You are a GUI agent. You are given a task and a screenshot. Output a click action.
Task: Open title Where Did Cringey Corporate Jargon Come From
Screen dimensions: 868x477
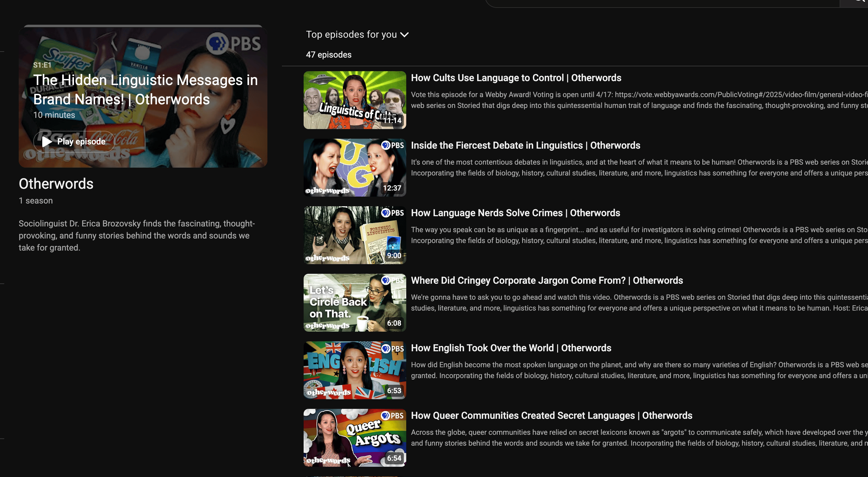(x=547, y=280)
